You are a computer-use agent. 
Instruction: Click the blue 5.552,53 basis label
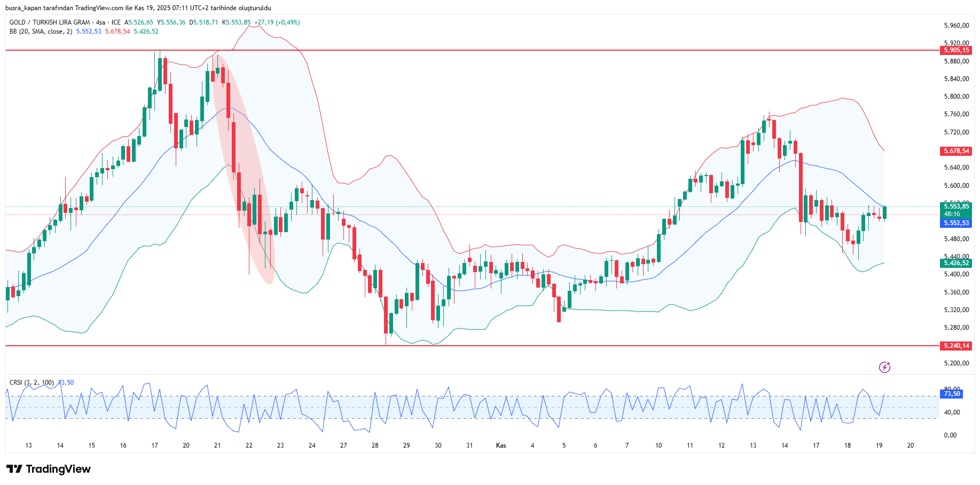point(956,223)
